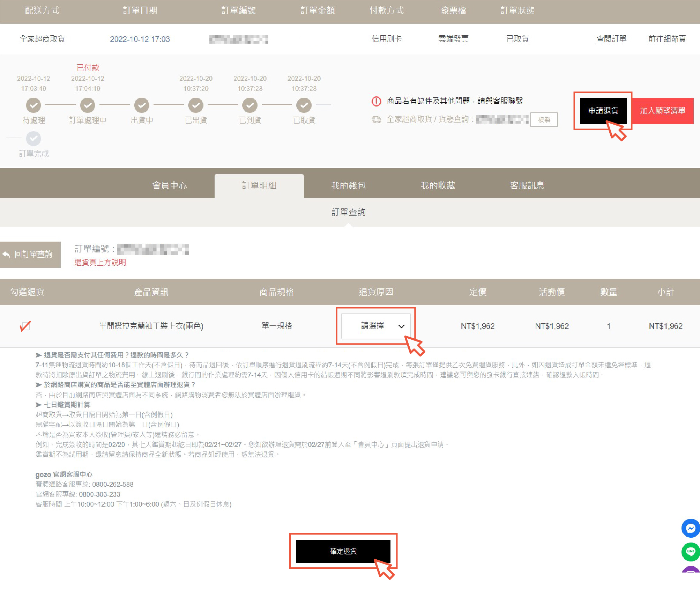Click the 複製 tracking number button
This screenshot has width=700, height=589.
(x=544, y=120)
